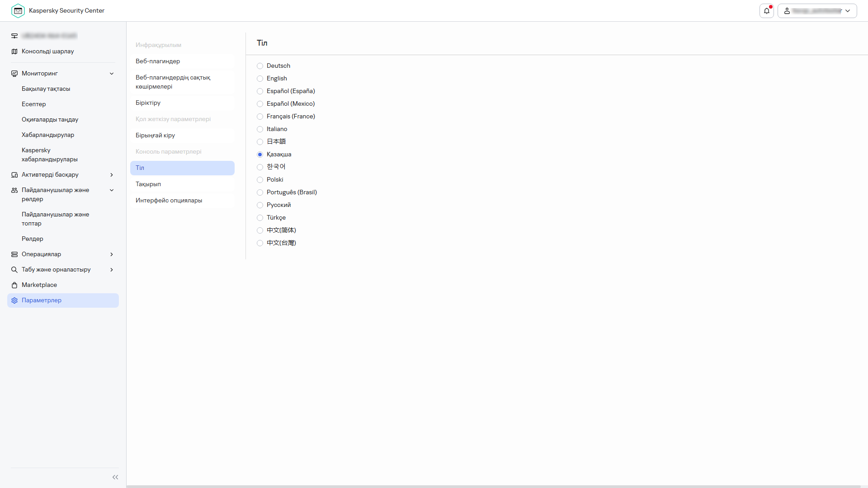The height and width of the screenshot is (488, 868).
Task: Open the Тақырып settings tab
Action: 148,184
